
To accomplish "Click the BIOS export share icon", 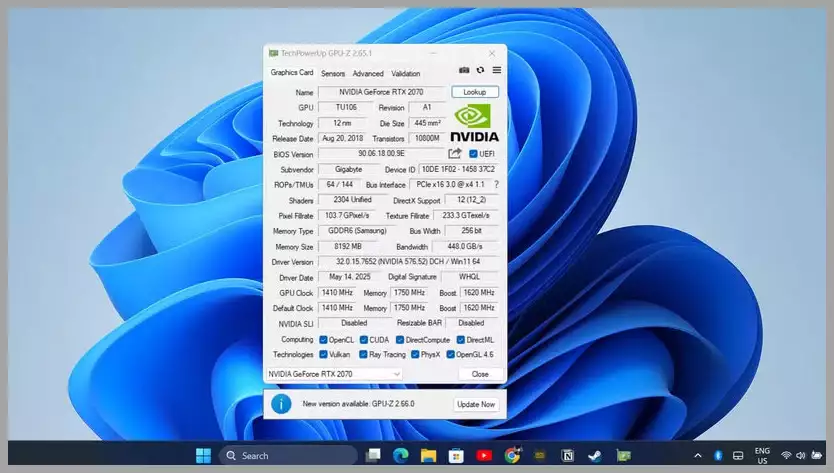I will tap(455, 153).
